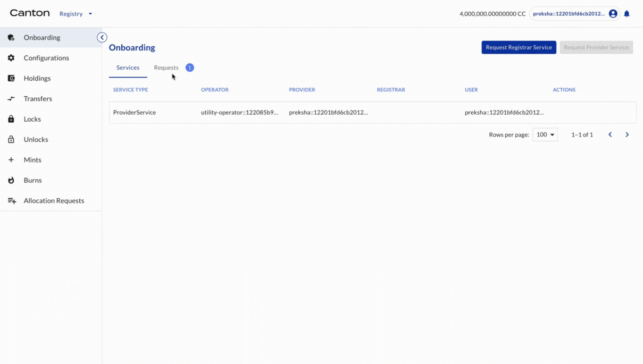Viewport: 643px width, 364px height.
Task: Open notifications bell in header
Action: pos(627,14)
